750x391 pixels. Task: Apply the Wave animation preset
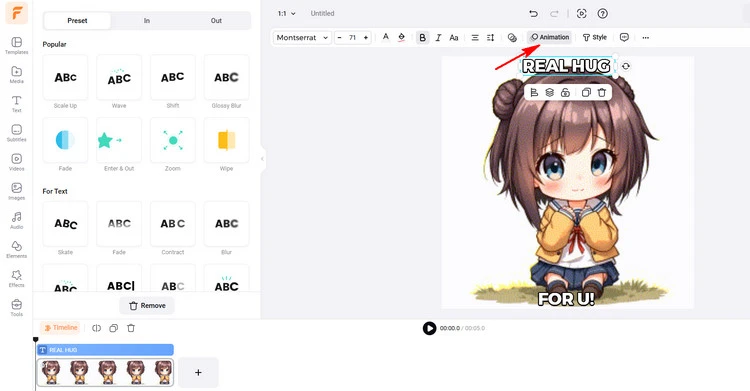[119, 77]
